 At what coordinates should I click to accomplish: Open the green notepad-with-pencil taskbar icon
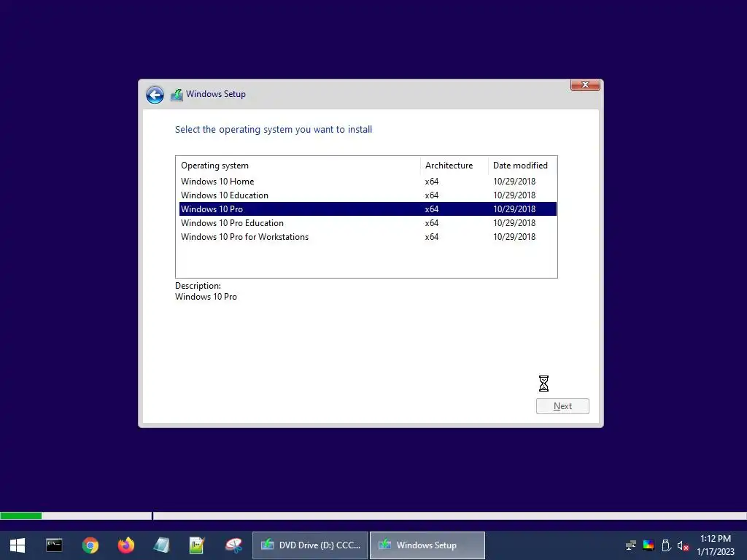coord(197,545)
